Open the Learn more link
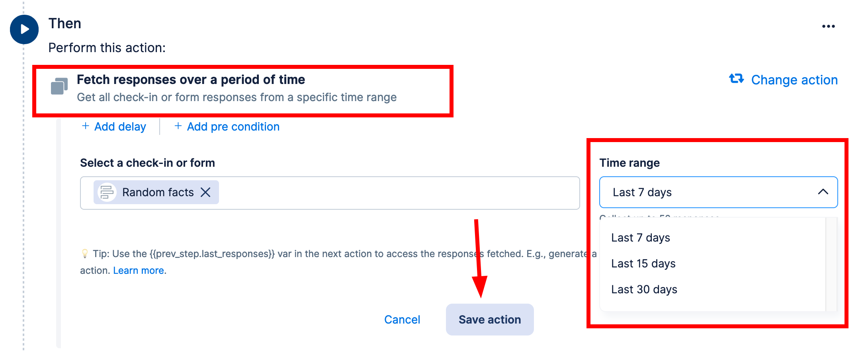The width and height of the screenshot is (868, 351). (139, 271)
